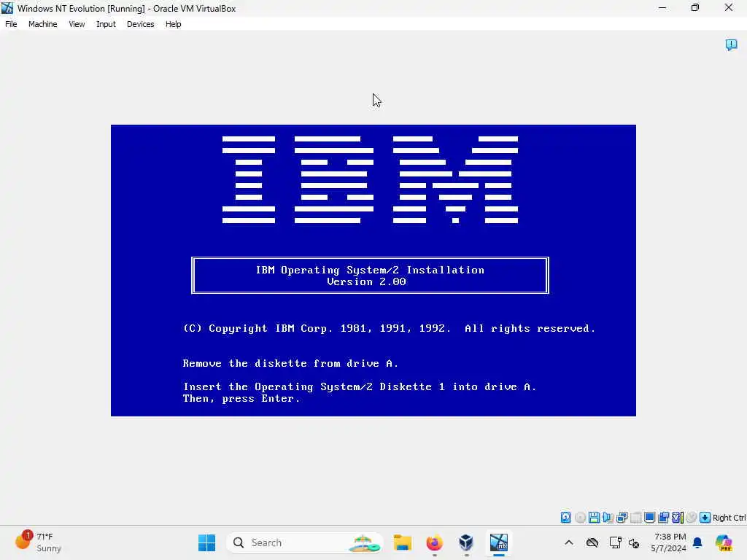Open VirtualBox Manager from the taskbar
This screenshot has width=747, height=560.
click(x=466, y=542)
